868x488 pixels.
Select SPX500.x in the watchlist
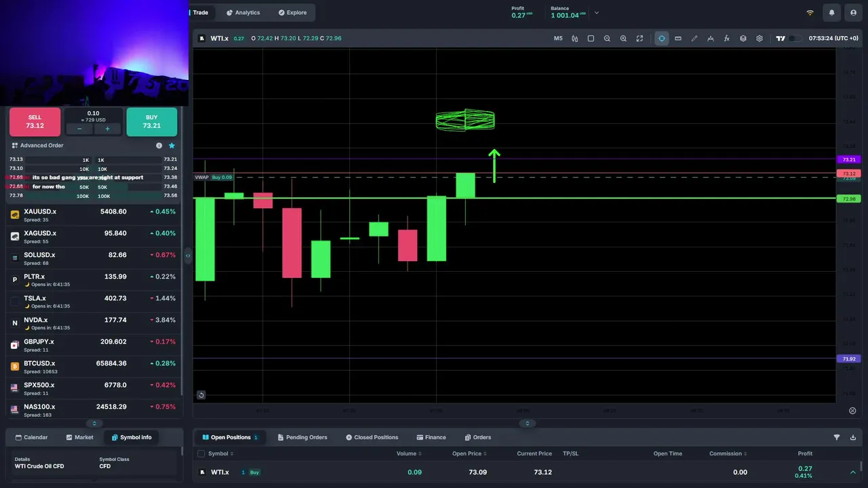[x=94, y=388]
